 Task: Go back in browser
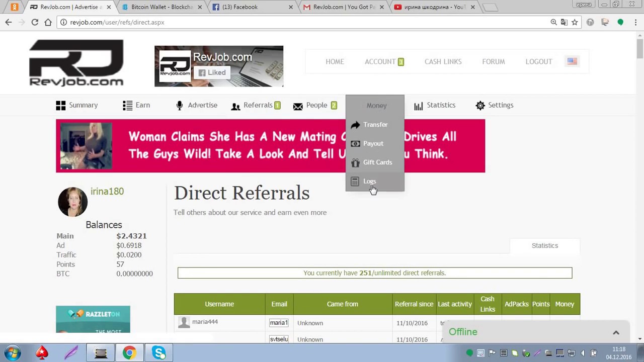tap(9, 22)
